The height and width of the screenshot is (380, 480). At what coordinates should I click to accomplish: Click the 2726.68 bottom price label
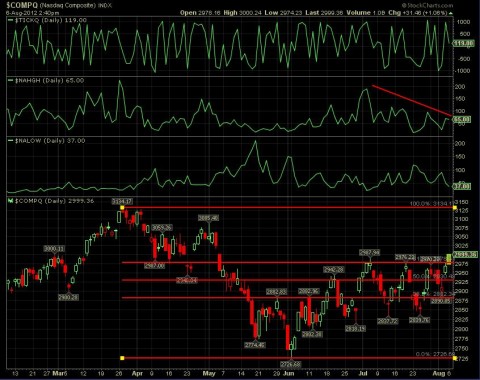[291, 364]
